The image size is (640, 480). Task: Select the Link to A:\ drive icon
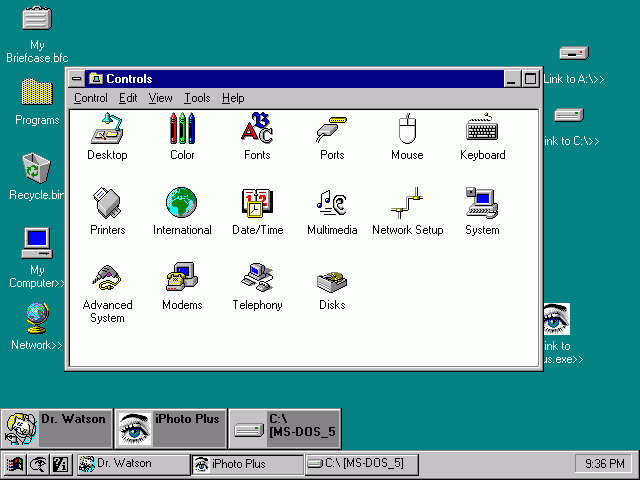(574, 53)
